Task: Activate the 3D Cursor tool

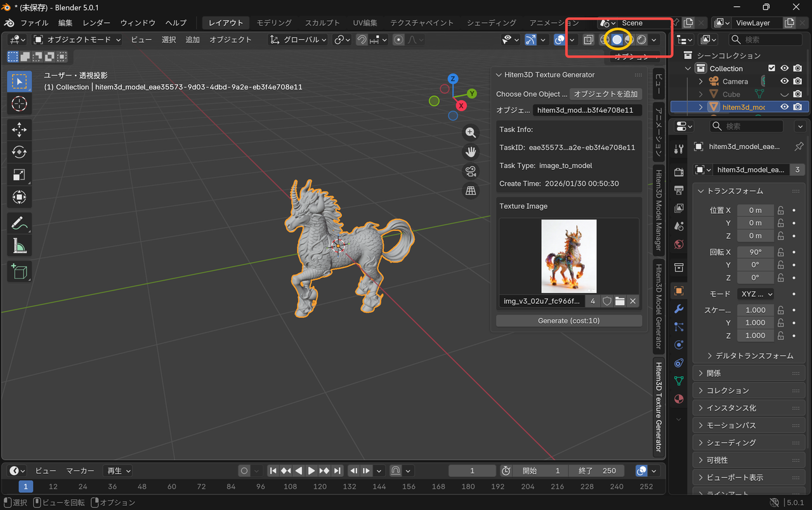Action: click(x=19, y=104)
